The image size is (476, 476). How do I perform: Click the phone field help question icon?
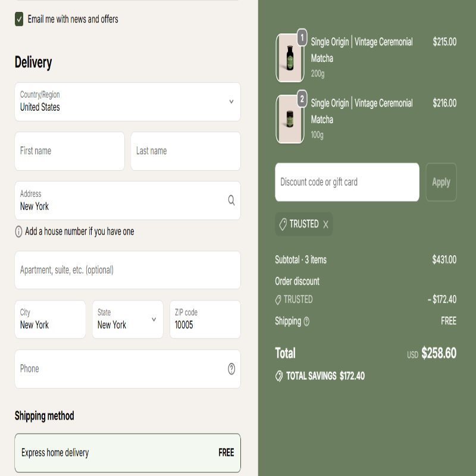click(231, 369)
